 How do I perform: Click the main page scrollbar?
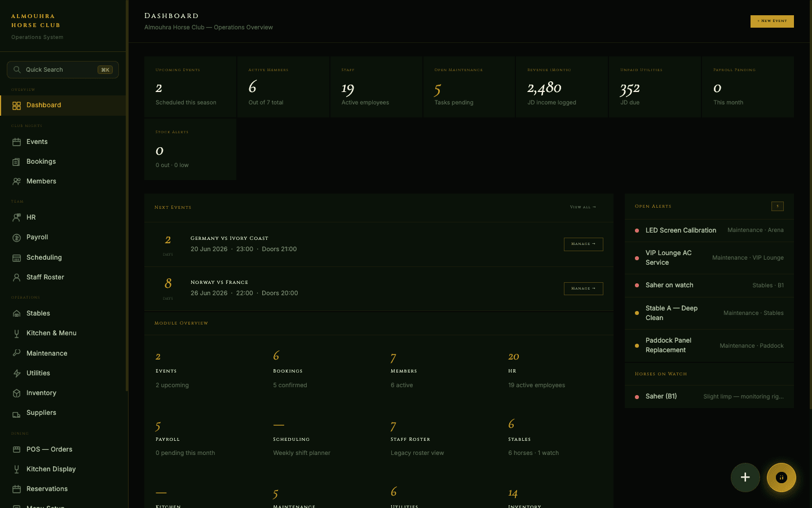810,204
